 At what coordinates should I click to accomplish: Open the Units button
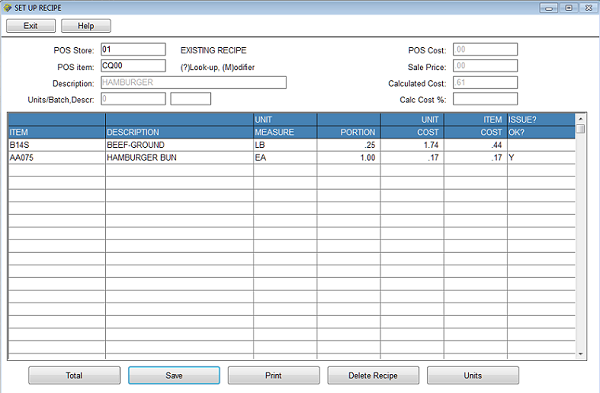[x=473, y=375]
